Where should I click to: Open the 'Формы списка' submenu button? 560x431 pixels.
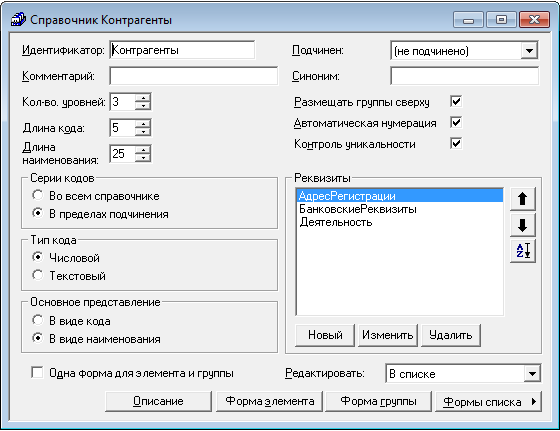click(x=488, y=402)
